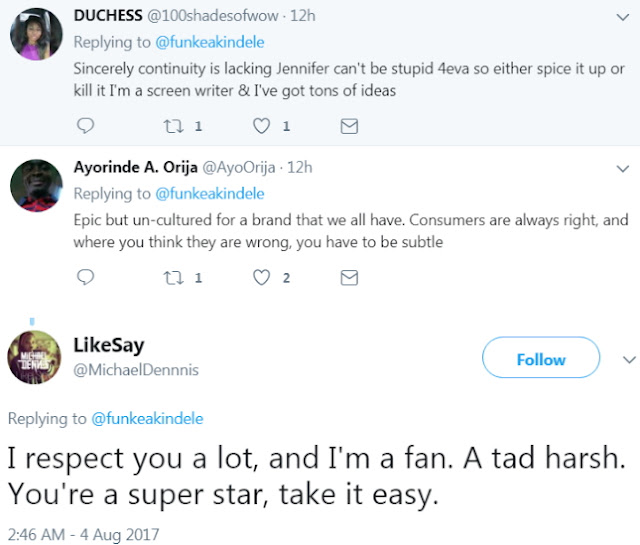Retweet DUCHESS's tweet

175,126
